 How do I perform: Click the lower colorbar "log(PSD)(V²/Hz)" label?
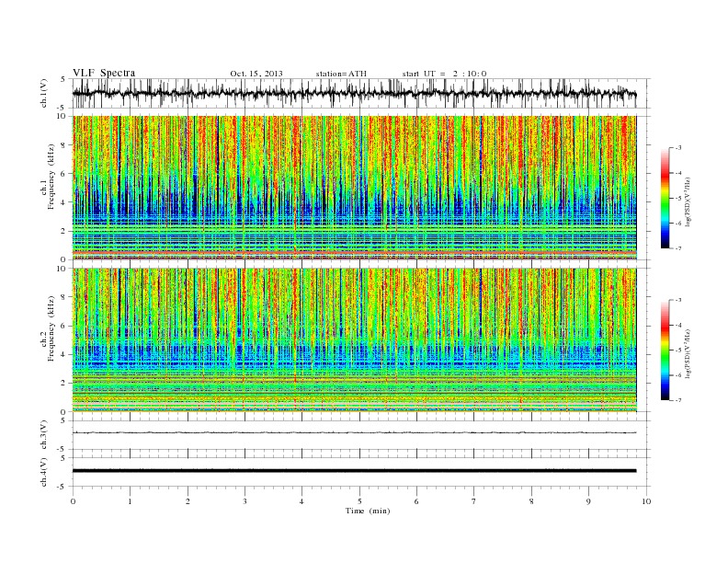(x=689, y=352)
